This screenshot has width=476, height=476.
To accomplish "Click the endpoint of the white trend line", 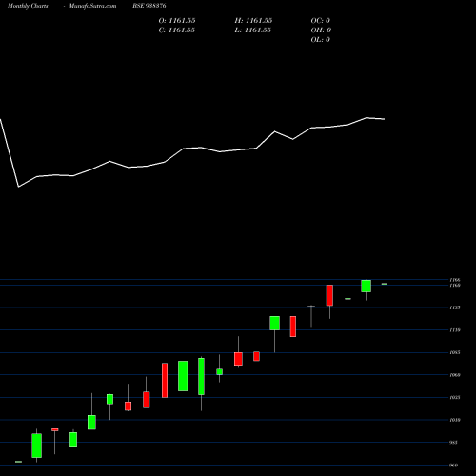I will (x=385, y=119).
